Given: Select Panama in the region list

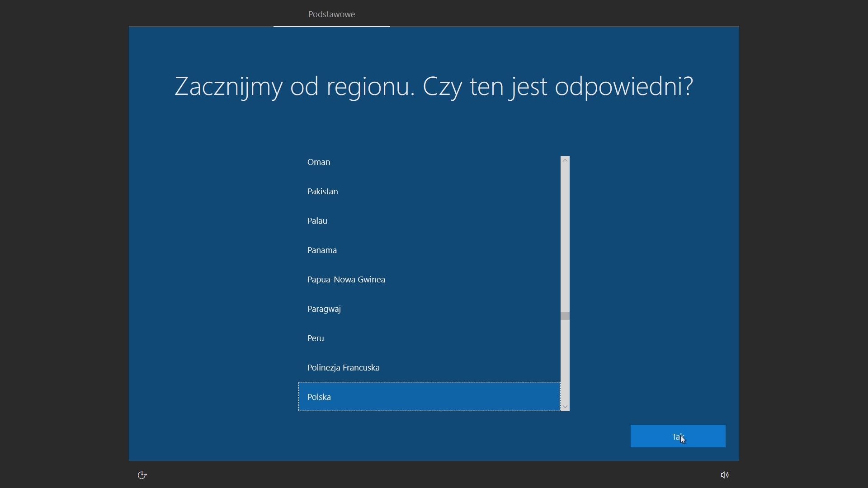Looking at the screenshot, I should (429, 250).
